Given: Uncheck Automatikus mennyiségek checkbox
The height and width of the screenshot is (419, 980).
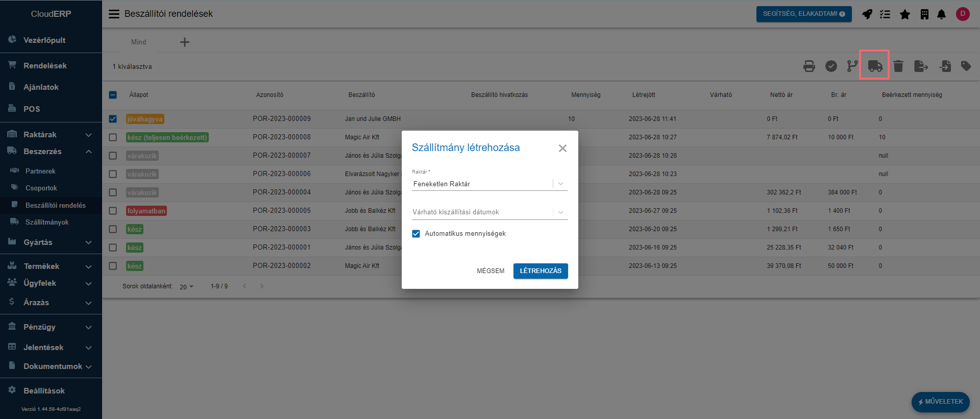Looking at the screenshot, I should click(416, 234).
